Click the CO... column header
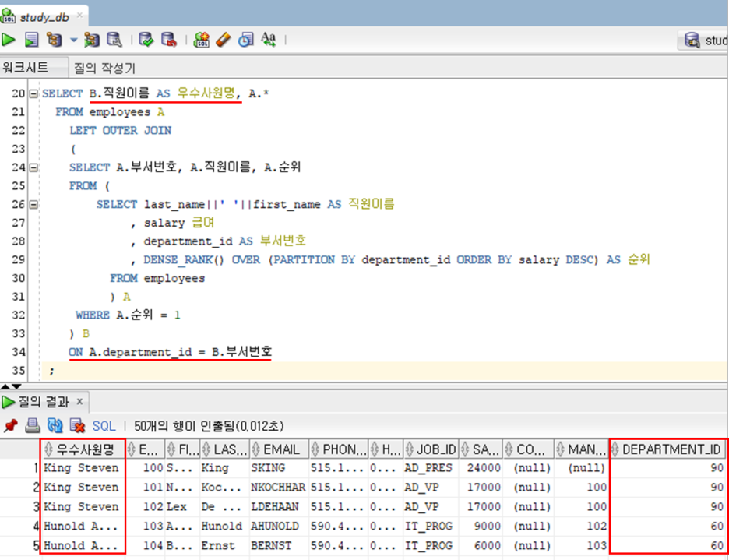 coord(529,449)
